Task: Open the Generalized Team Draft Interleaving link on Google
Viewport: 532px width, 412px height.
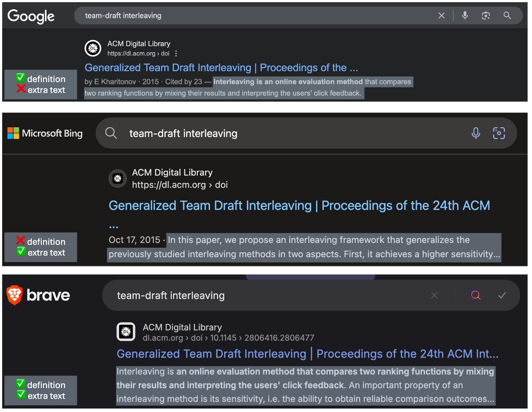Action: 221,67
